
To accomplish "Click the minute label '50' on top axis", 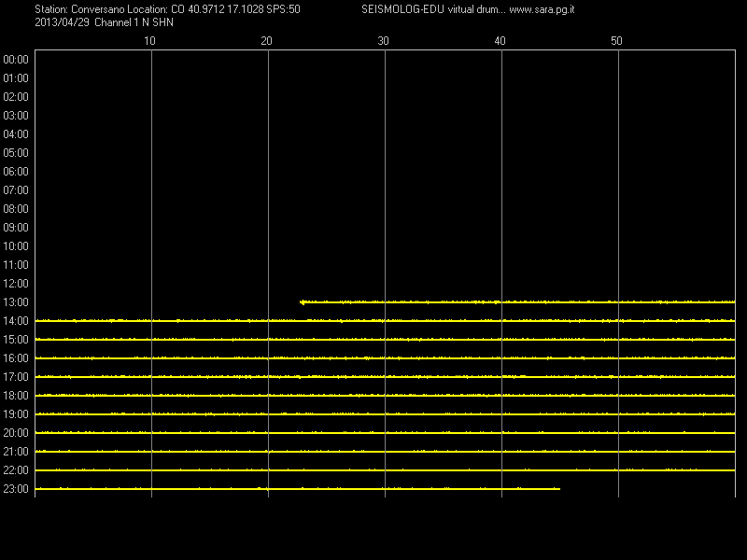I will click(616, 41).
